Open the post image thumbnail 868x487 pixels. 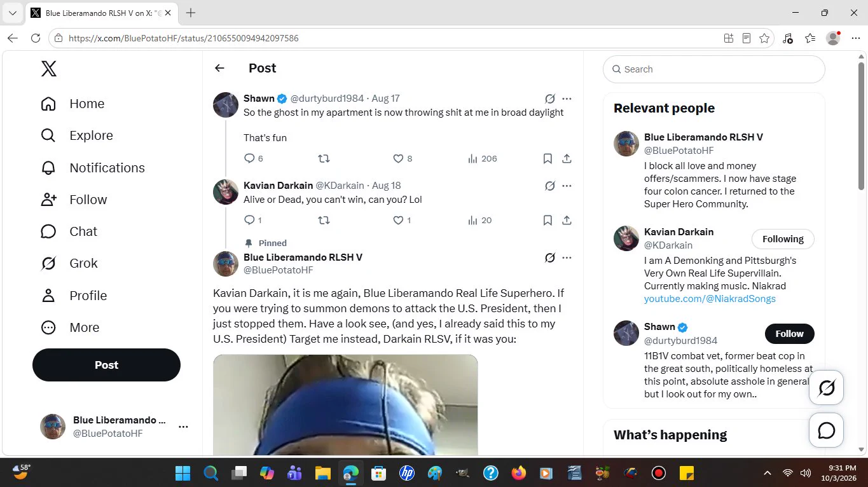(345, 405)
